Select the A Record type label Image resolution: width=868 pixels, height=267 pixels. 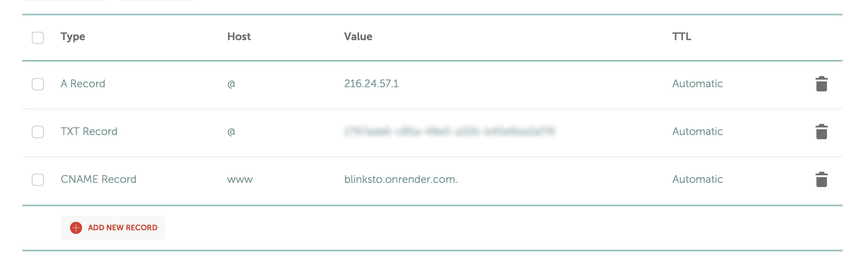[83, 84]
